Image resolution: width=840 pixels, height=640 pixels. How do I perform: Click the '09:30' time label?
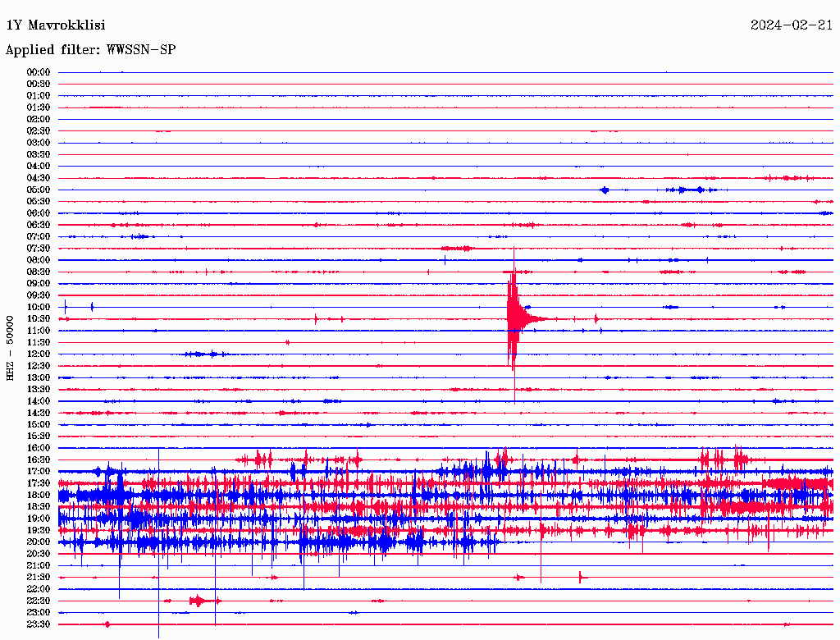click(x=38, y=295)
